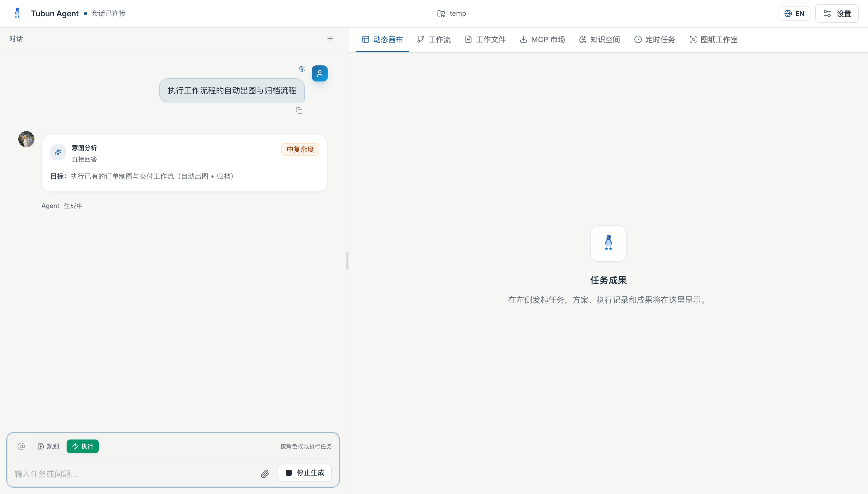This screenshot has height=494, width=868.
Task: Open the 图纸工作室 tab
Action: coord(713,40)
